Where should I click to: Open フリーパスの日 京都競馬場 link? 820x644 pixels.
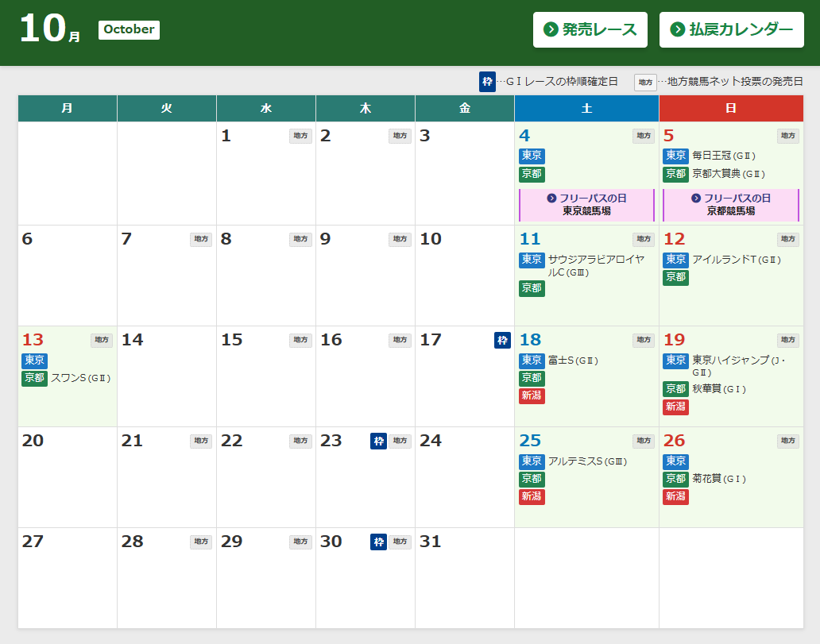tap(731, 205)
